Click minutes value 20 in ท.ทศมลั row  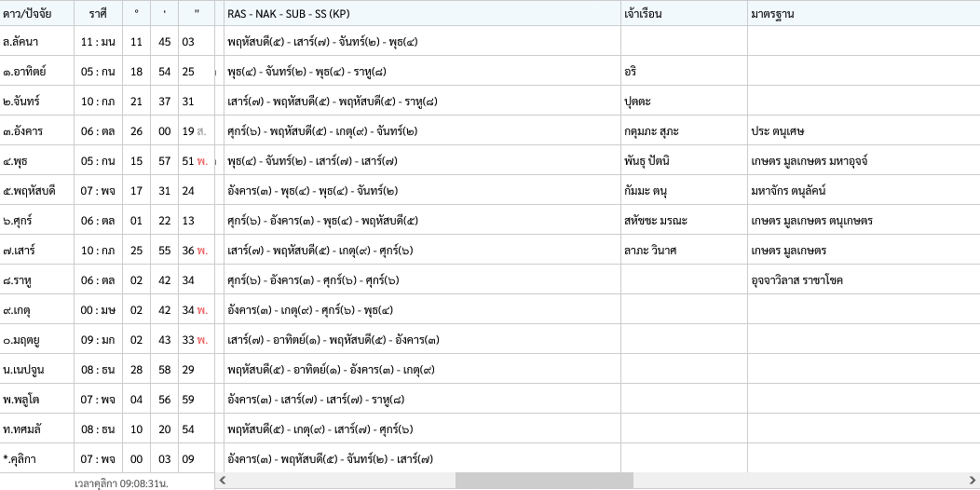coord(164,429)
